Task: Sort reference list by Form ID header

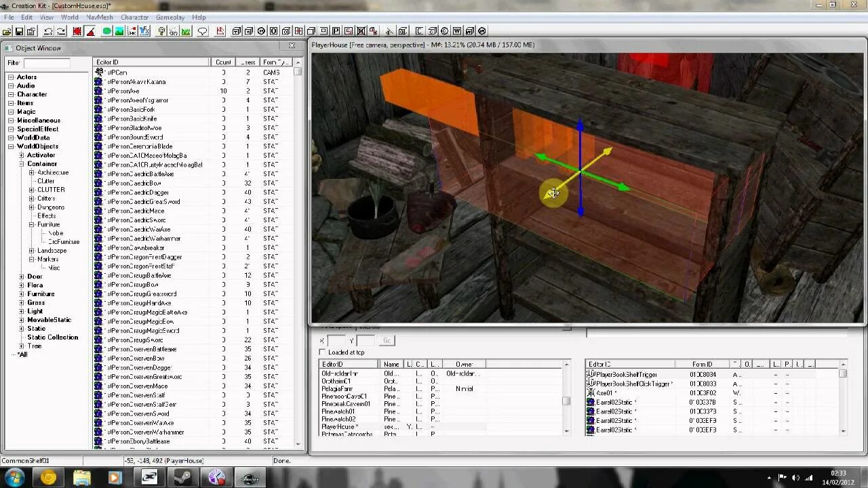Action: click(x=702, y=365)
